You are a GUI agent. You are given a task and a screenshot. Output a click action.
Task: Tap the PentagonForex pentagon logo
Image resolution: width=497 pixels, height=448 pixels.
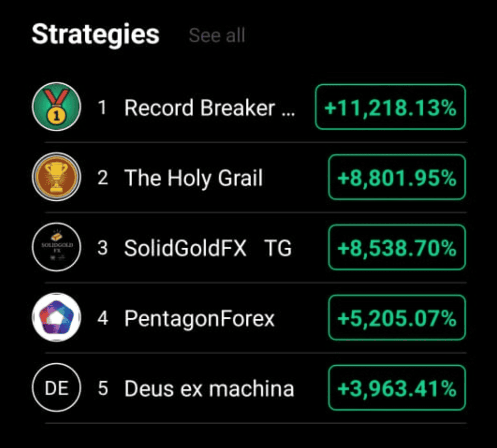(56, 318)
